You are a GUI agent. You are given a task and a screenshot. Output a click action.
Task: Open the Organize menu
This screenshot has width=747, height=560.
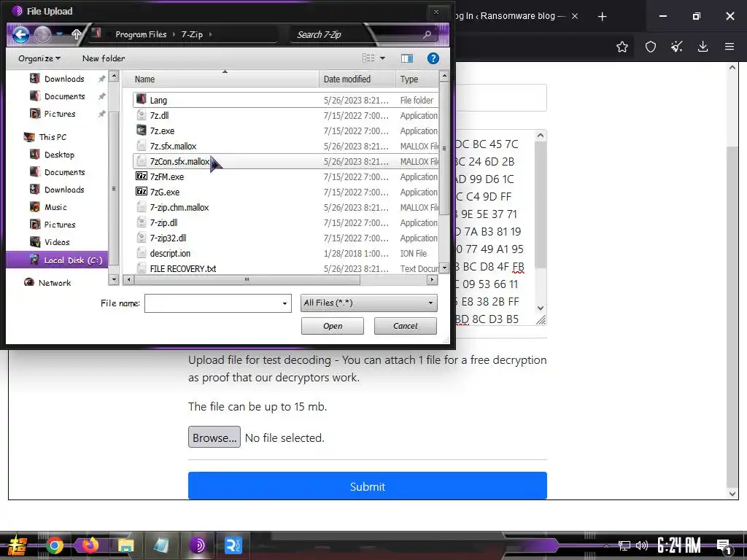tap(39, 58)
